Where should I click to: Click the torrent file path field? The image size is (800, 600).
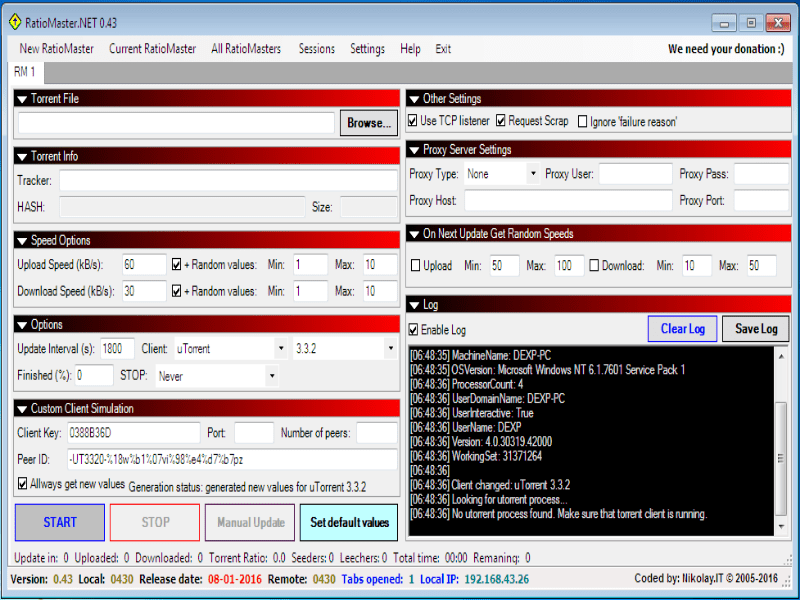[176, 123]
